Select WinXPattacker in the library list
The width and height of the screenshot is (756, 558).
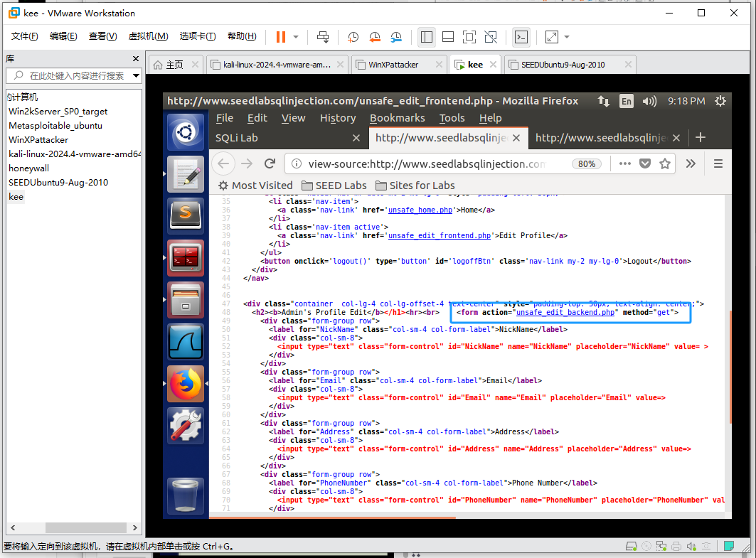tap(38, 140)
